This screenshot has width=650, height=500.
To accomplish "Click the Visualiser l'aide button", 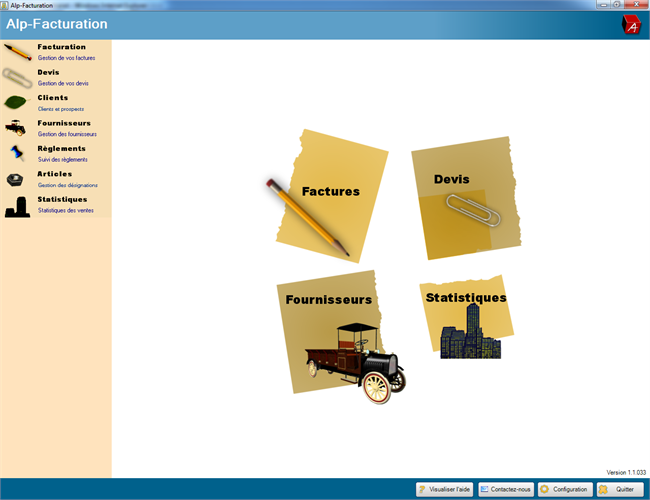I will point(444,489).
